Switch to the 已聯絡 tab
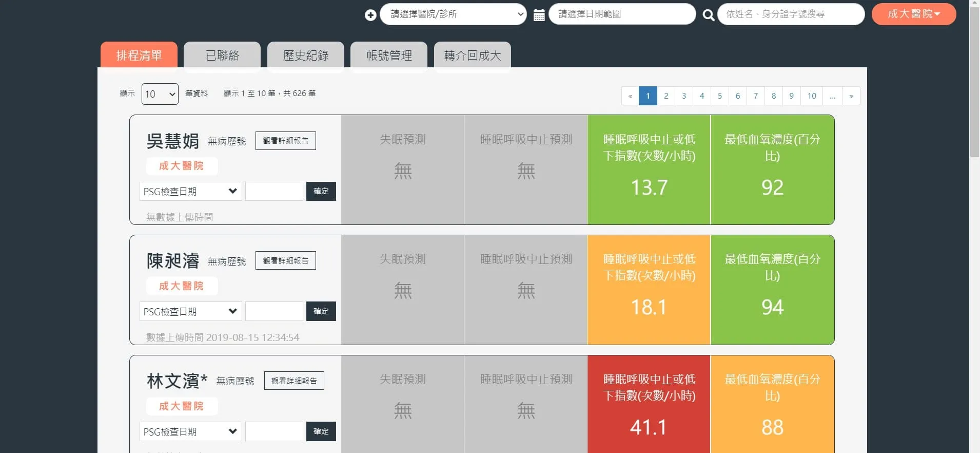Image resolution: width=980 pixels, height=453 pixels. coord(222,55)
